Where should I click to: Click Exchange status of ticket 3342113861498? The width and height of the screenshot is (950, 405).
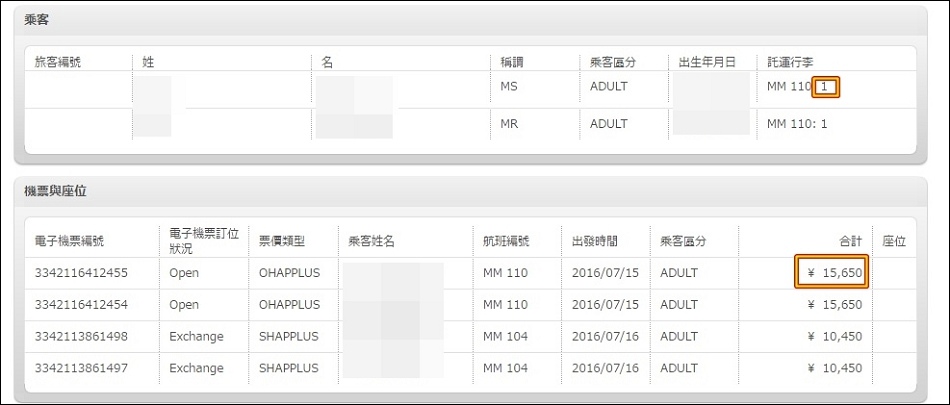click(196, 336)
